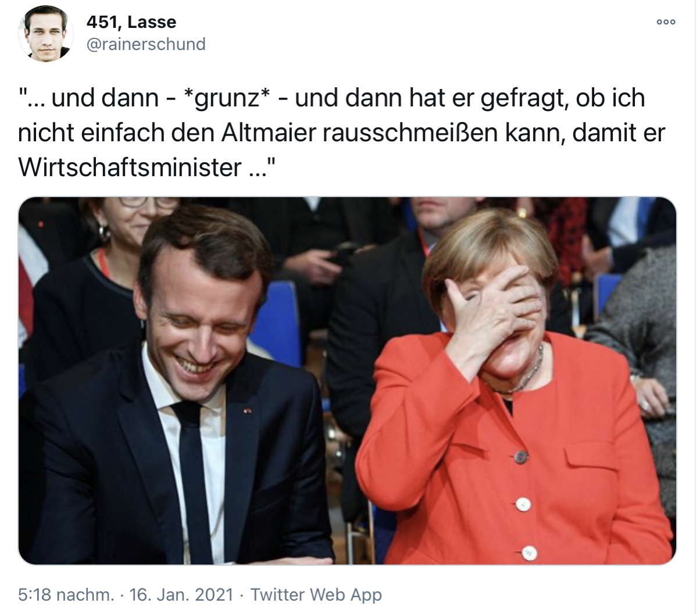The height and width of the screenshot is (614, 700).
Task: Click the top button on the red blazer
Action: pyautogui.click(x=521, y=456)
